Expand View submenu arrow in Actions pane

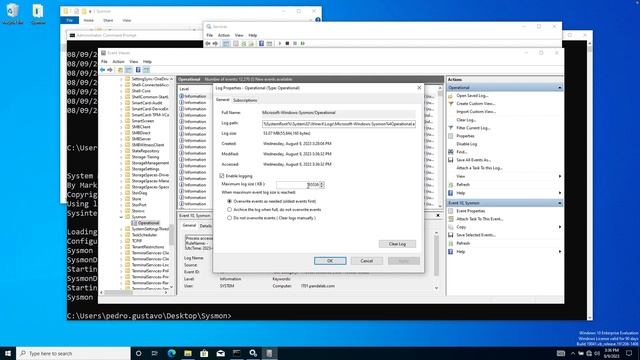[560, 176]
